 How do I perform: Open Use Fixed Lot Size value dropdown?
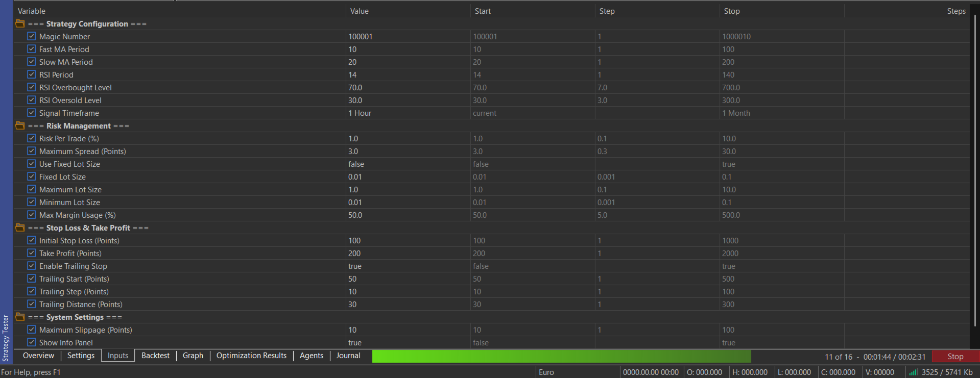click(408, 164)
